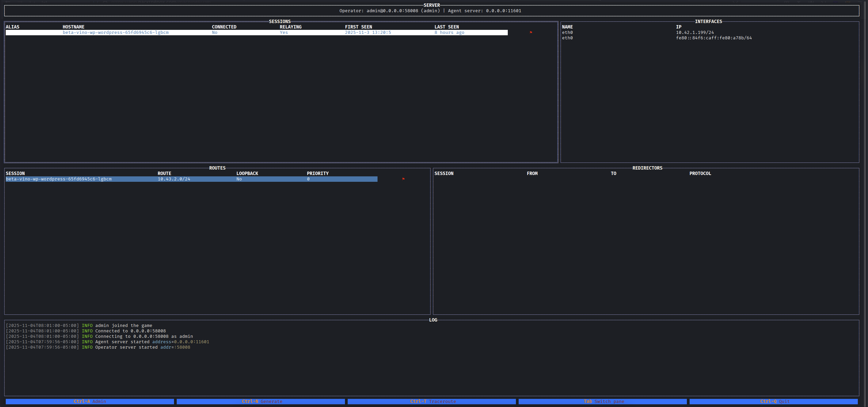Select eth0 interface with IP 10.42.1.199/24
This screenshot has height=407, width=868.
(x=694, y=33)
